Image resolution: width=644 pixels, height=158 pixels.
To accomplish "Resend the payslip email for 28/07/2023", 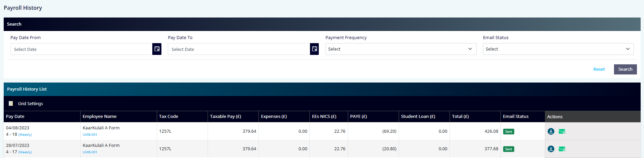I will [x=562, y=149].
